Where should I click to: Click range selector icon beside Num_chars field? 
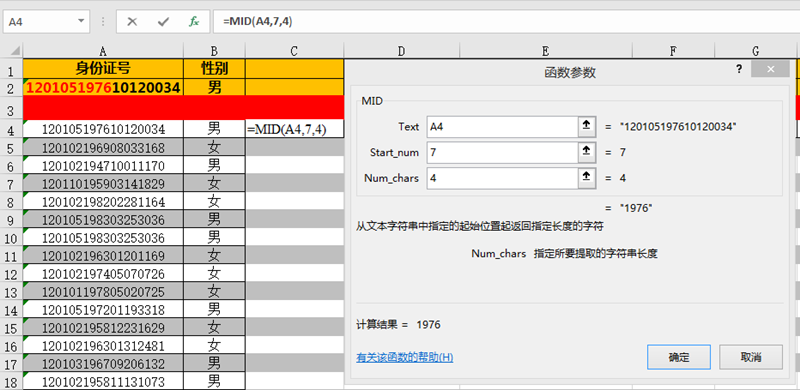pos(586,178)
